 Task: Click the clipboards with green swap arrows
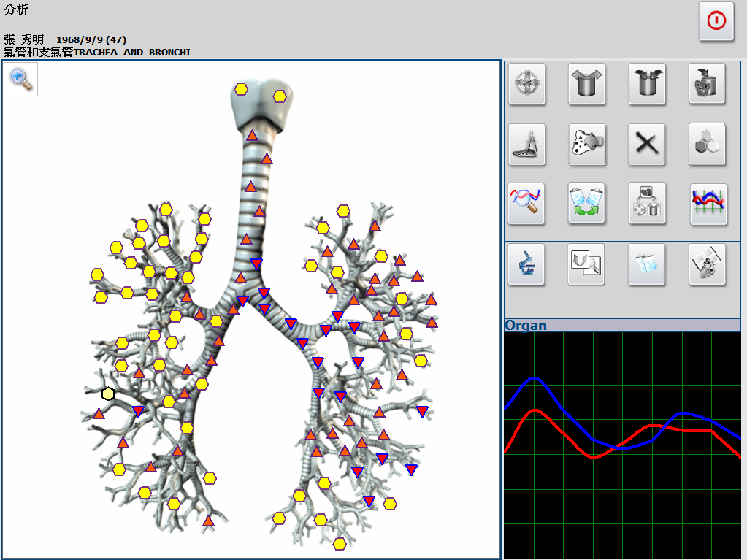pyautogui.click(x=586, y=204)
